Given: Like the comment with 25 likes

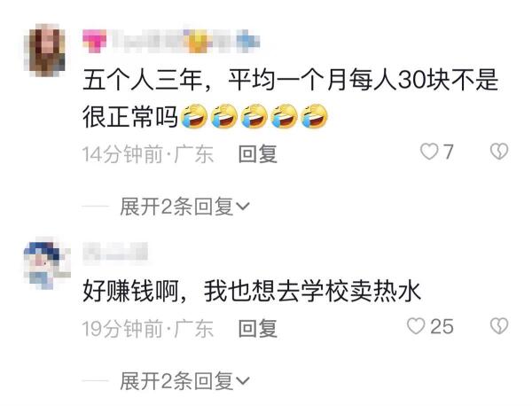Looking at the screenshot, I should click(416, 326).
